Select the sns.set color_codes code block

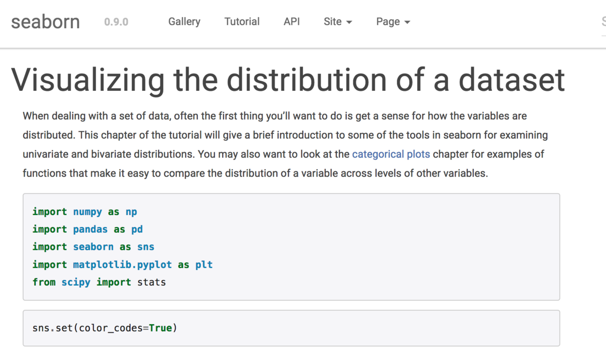tap(104, 328)
